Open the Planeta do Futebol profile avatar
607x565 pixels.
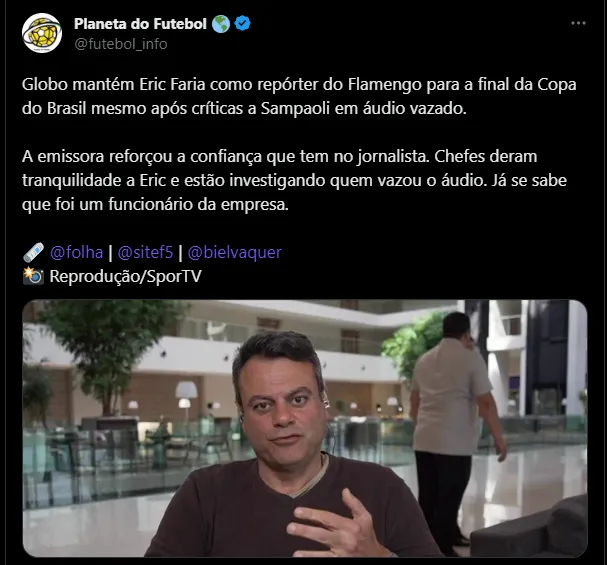42,33
